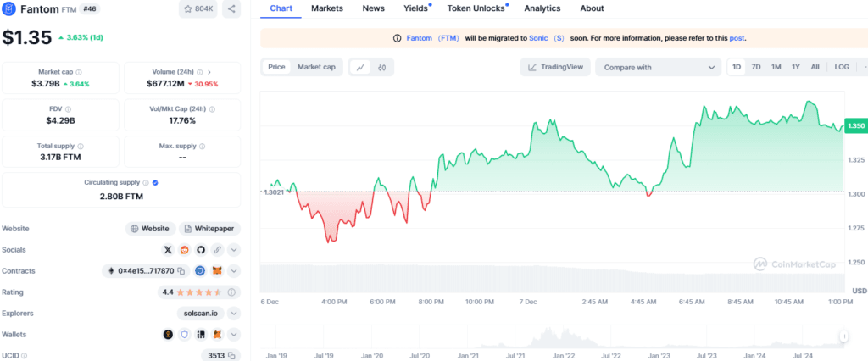Show Circulating supply info icon
This screenshot has width=868, height=361.
[x=146, y=183]
